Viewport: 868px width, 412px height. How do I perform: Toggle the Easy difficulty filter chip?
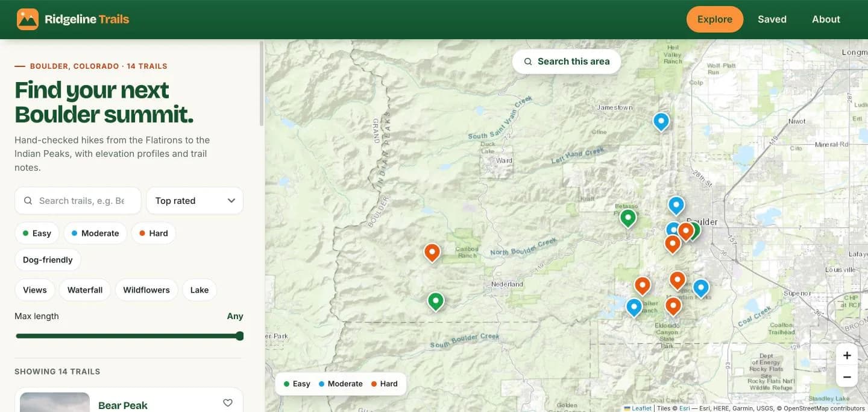coord(37,233)
